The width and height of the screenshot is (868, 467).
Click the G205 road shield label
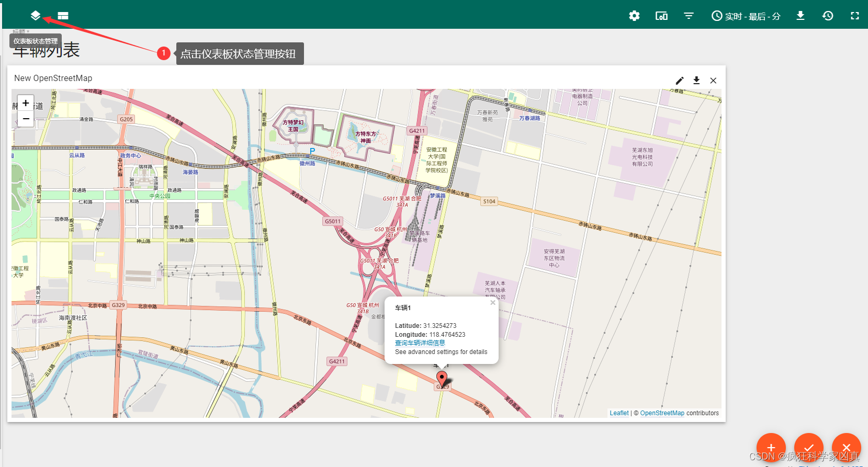click(x=126, y=119)
